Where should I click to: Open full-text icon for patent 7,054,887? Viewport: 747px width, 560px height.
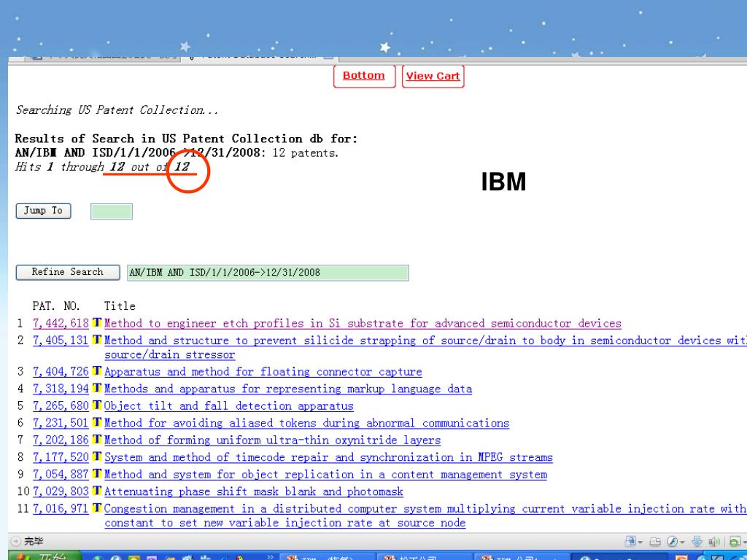tap(97, 474)
